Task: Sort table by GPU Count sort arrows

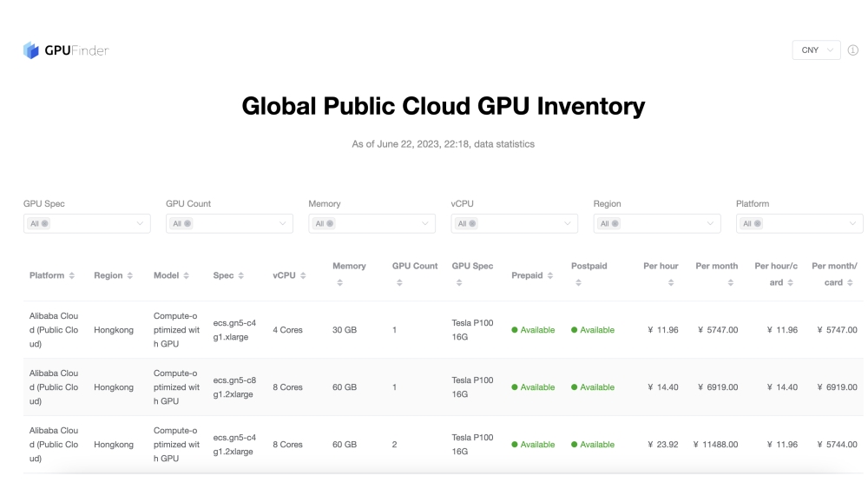Action: (399, 283)
